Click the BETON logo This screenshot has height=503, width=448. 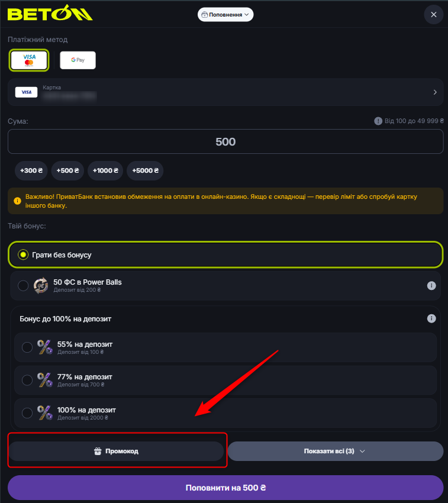[50, 13]
